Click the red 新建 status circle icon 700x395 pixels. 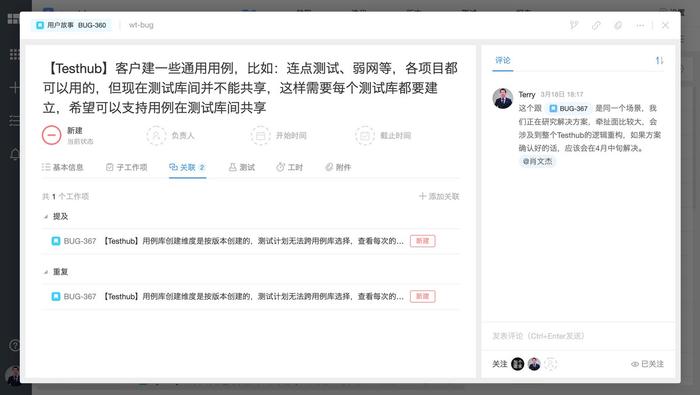coord(52,135)
